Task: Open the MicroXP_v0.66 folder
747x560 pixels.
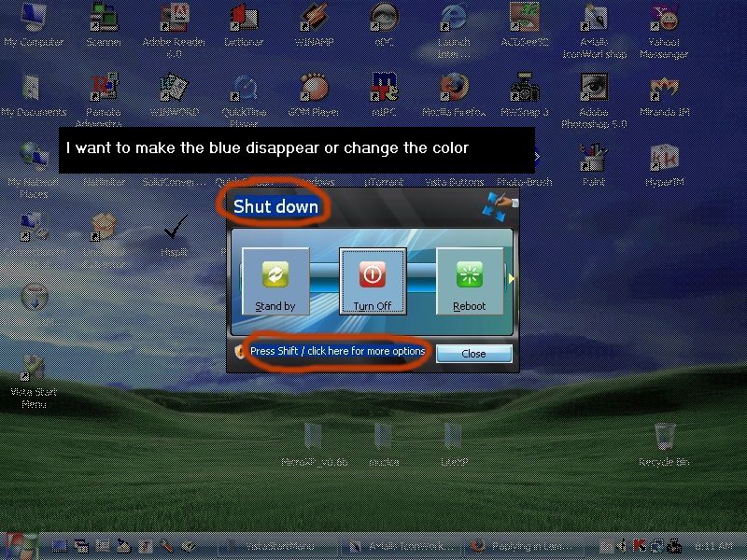Action: (x=314, y=444)
